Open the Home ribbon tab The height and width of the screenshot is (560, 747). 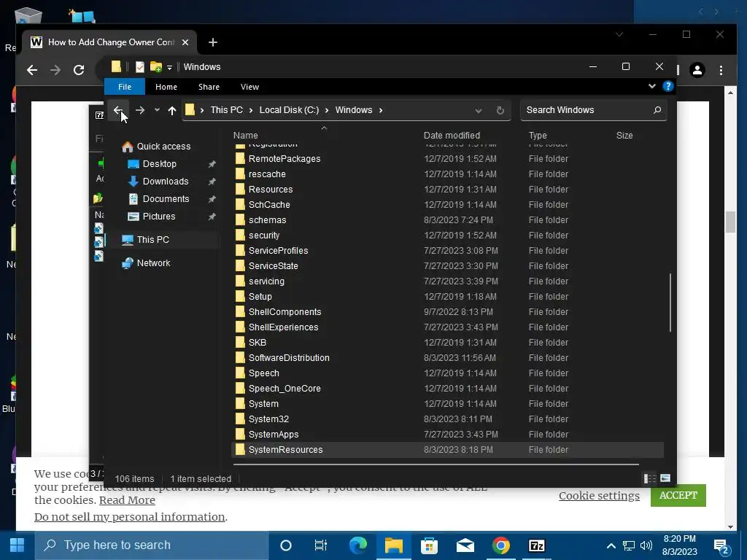[x=166, y=87]
